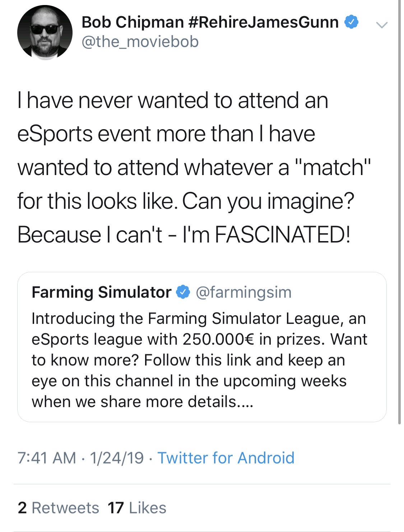Open the quoted Farming Simulator tweet

pos(202,347)
